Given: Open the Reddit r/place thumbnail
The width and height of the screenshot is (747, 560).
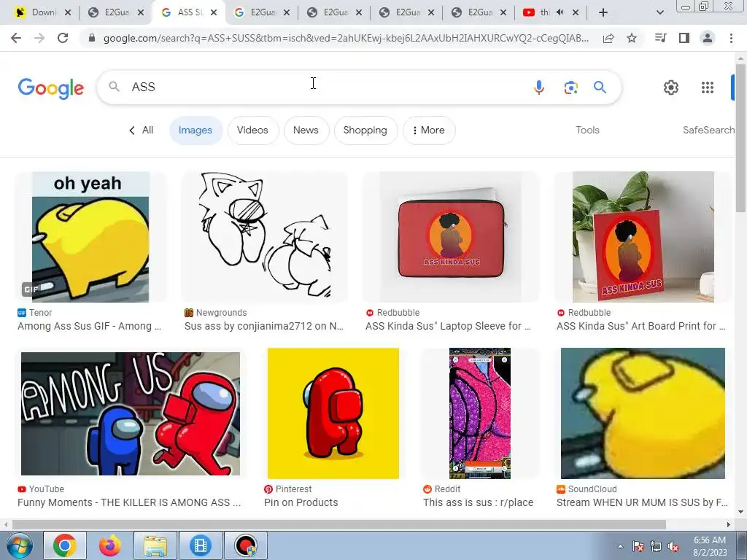Looking at the screenshot, I should [x=480, y=413].
